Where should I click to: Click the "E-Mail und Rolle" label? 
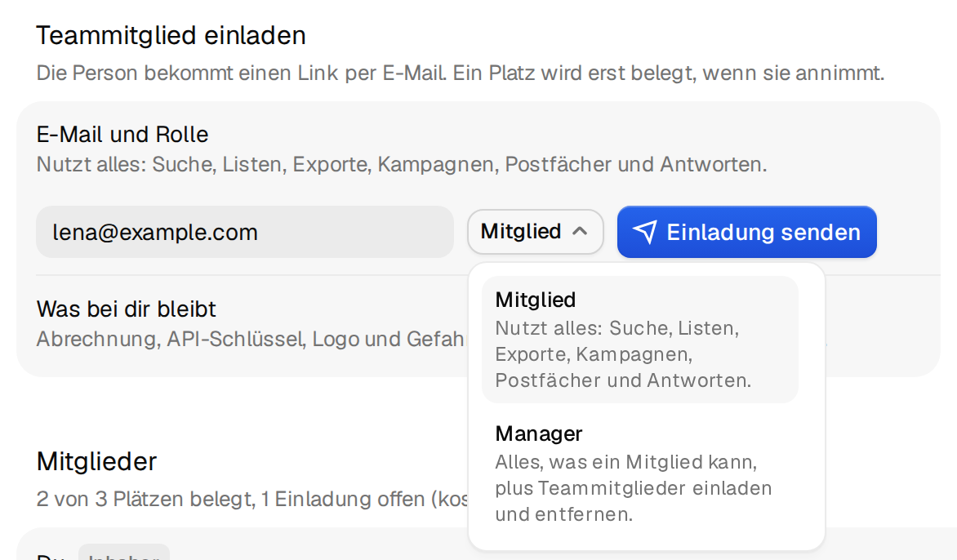click(122, 134)
